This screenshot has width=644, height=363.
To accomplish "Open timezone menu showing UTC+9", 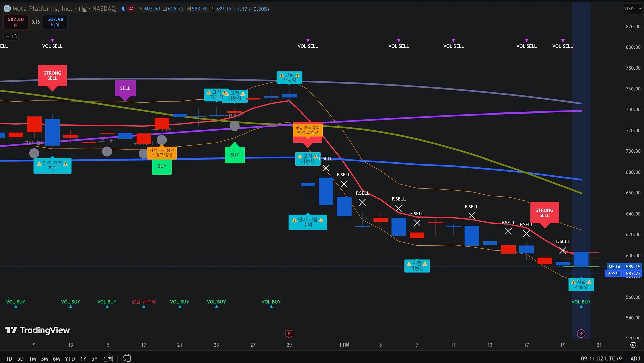I will pyautogui.click(x=601, y=358).
